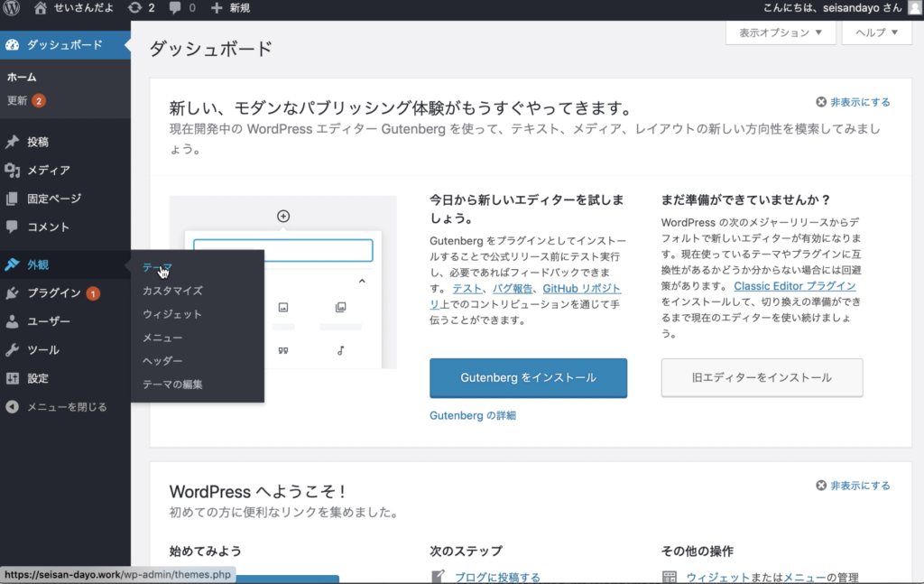Expand the ヘルプ dropdown tab
The height and width of the screenshot is (584, 924).
click(x=870, y=32)
